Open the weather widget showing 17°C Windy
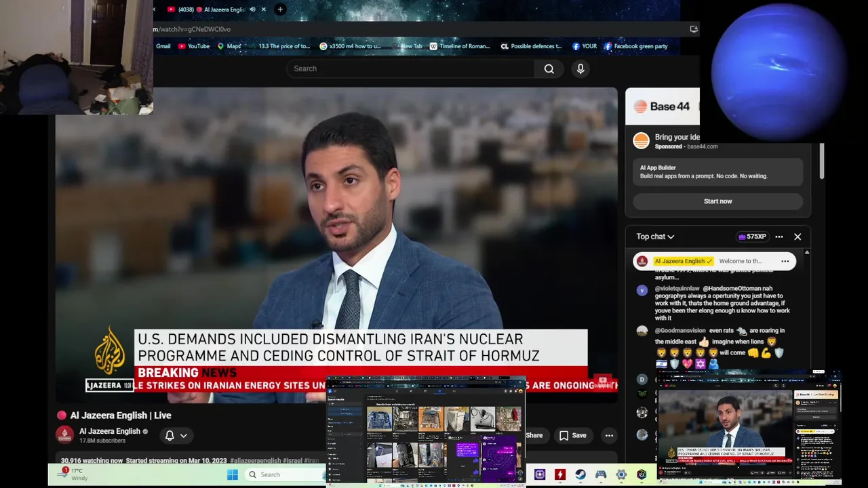Viewport: 868px width, 488px height. pos(73,474)
